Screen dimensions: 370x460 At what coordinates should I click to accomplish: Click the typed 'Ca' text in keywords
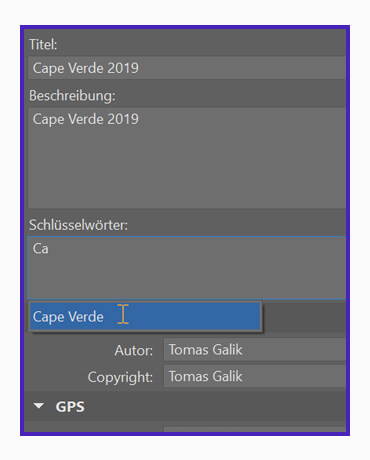[41, 249]
